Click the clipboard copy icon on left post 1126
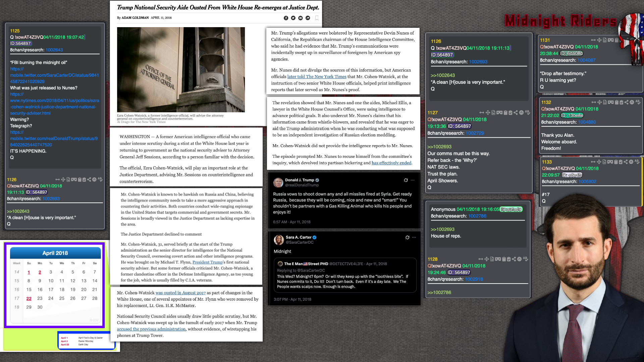The height and width of the screenshot is (362, 644). (x=79, y=180)
